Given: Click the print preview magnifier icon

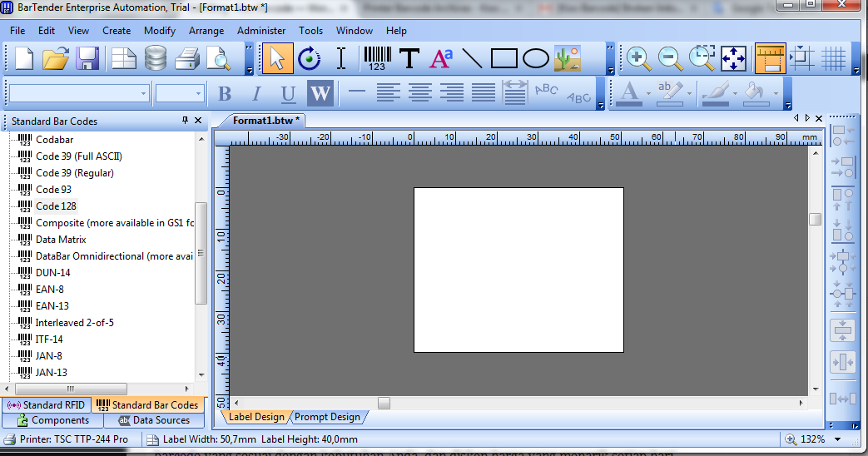Looking at the screenshot, I should coord(219,58).
